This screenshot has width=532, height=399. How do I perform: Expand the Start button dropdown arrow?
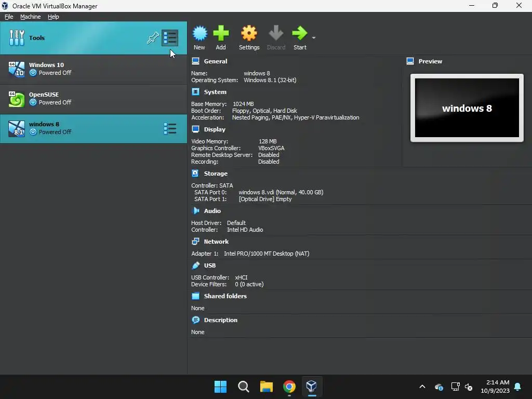(x=314, y=37)
